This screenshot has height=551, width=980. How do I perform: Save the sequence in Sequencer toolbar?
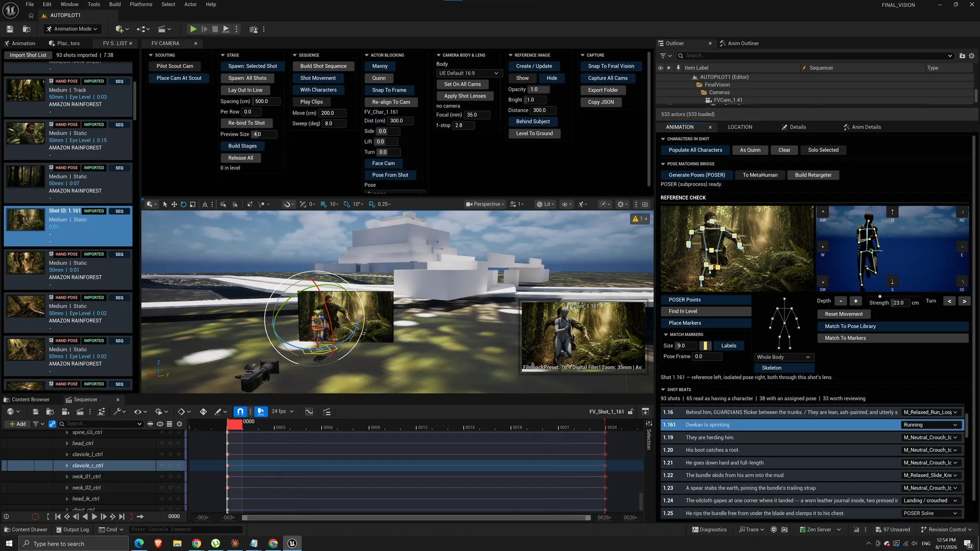(x=35, y=412)
